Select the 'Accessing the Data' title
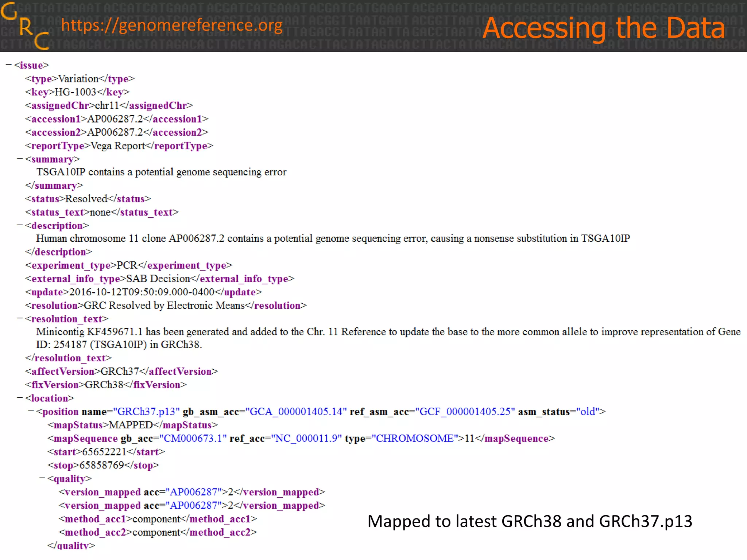The image size is (747, 560). tap(604, 28)
